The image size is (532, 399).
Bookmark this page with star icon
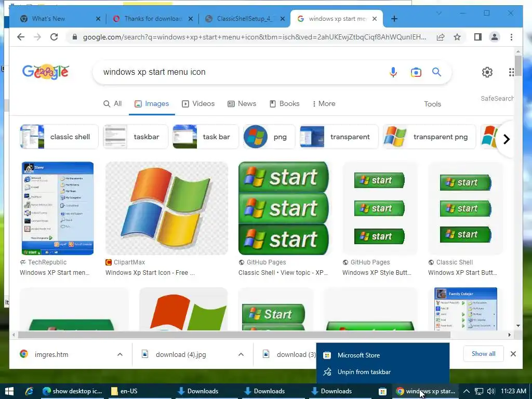point(457,37)
